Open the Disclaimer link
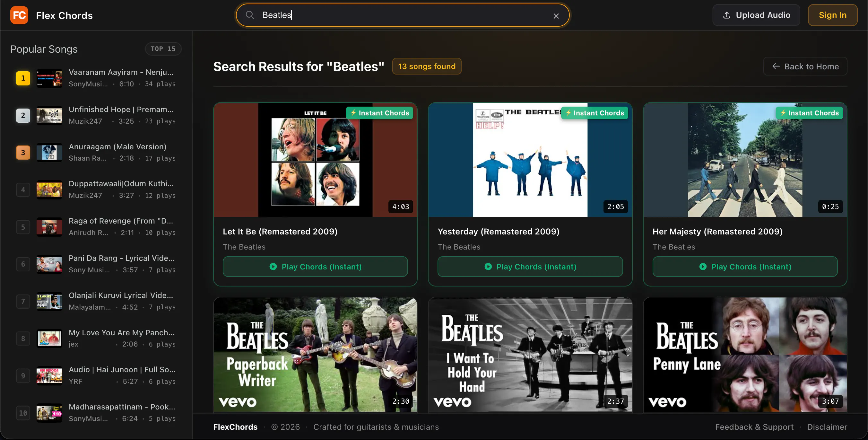This screenshot has height=440, width=868. [827, 427]
